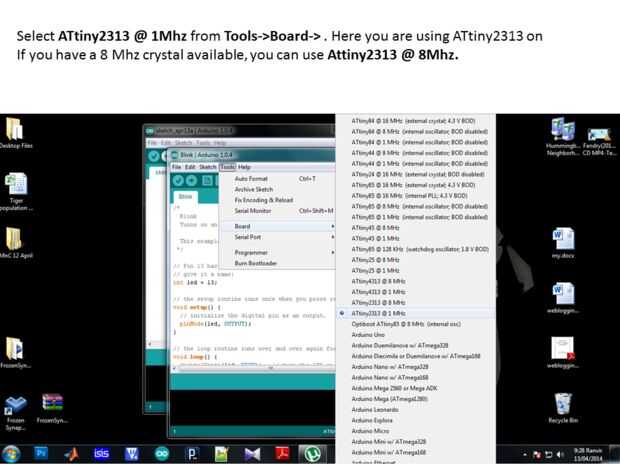Open the Hummingbi Neighborh desktop shortcut
The height and width of the screenshot is (465, 620).
click(563, 136)
